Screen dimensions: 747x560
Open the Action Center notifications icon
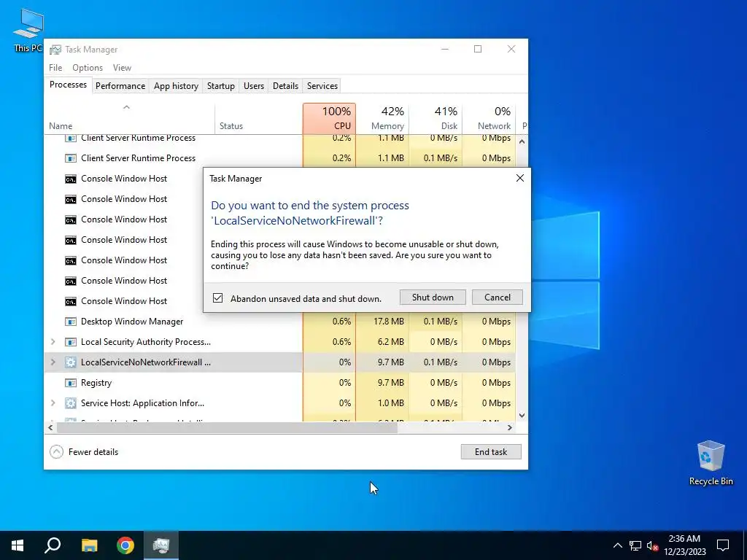point(723,545)
